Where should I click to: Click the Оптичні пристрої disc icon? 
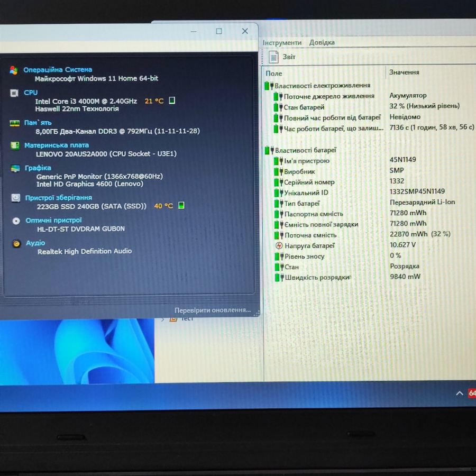coord(16,221)
